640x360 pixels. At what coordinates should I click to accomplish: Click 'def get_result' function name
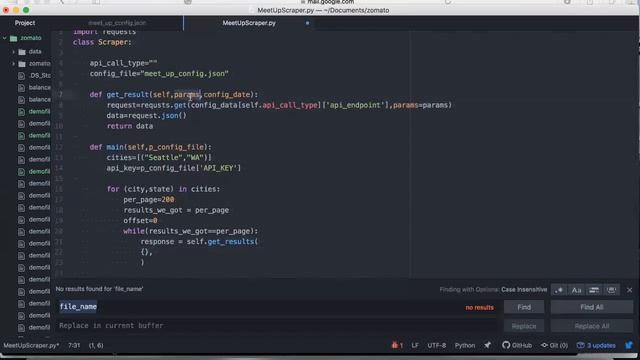(x=128, y=94)
